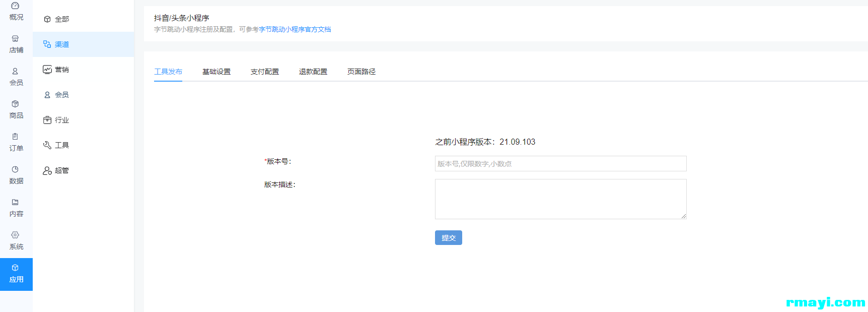Open the 系统 settings gear icon
Image resolution: width=868 pixels, height=312 pixels.
click(15, 235)
